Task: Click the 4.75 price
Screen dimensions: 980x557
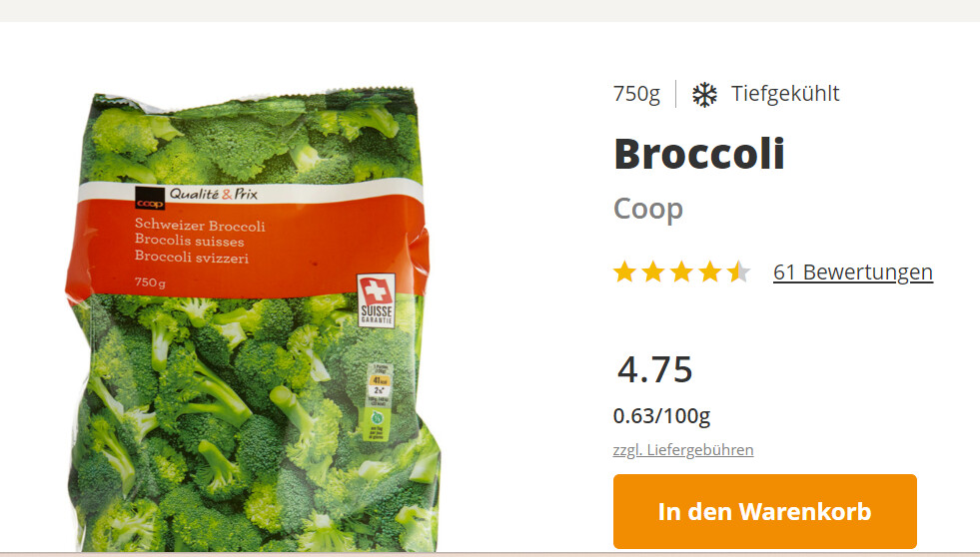Action: coord(655,369)
